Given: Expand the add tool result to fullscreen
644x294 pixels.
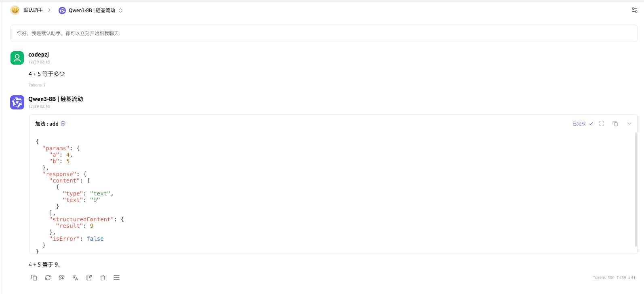Looking at the screenshot, I should point(602,124).
